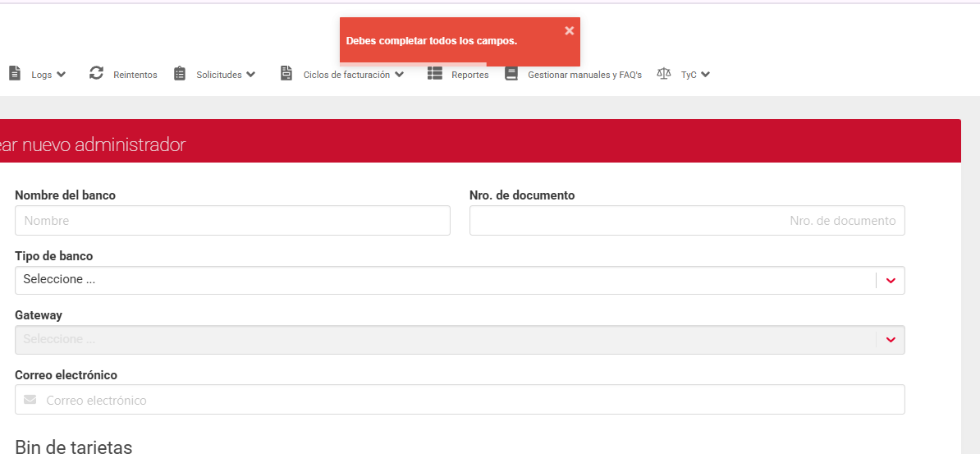Image resolution: width=980 pixels, height=454 pixels.
Task: Open the Gateway select box
Action: (x=460, y=340)
